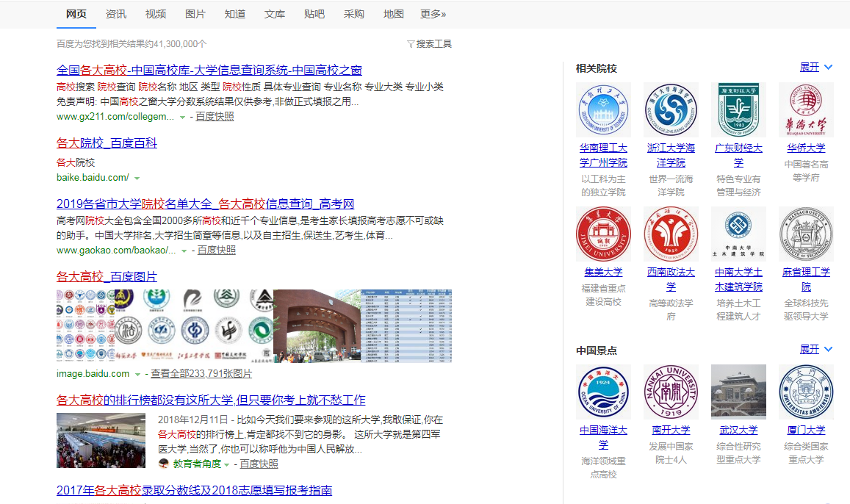Viewport: 850px width, 504px height.
Task: Open the Guangdong University of Finance logo
Action: coord(738,110)
